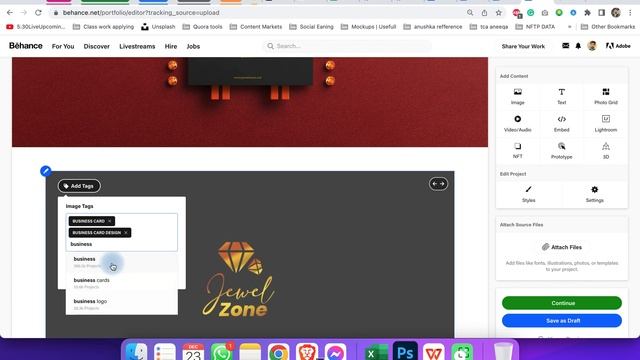This screenshot has width=640, height=360.
Task: Open Photoshop from the Dock
Action: (x=405, y=352)
